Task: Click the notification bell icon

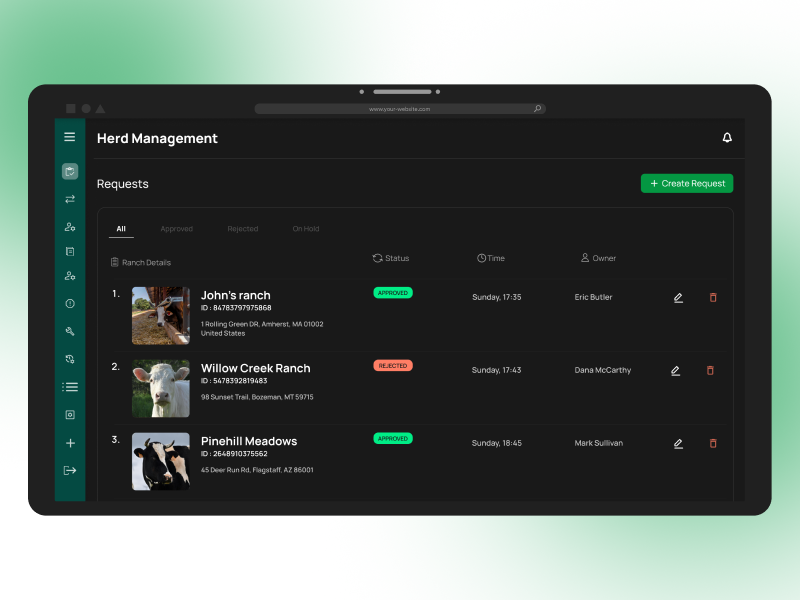Action: pos(727,138)
